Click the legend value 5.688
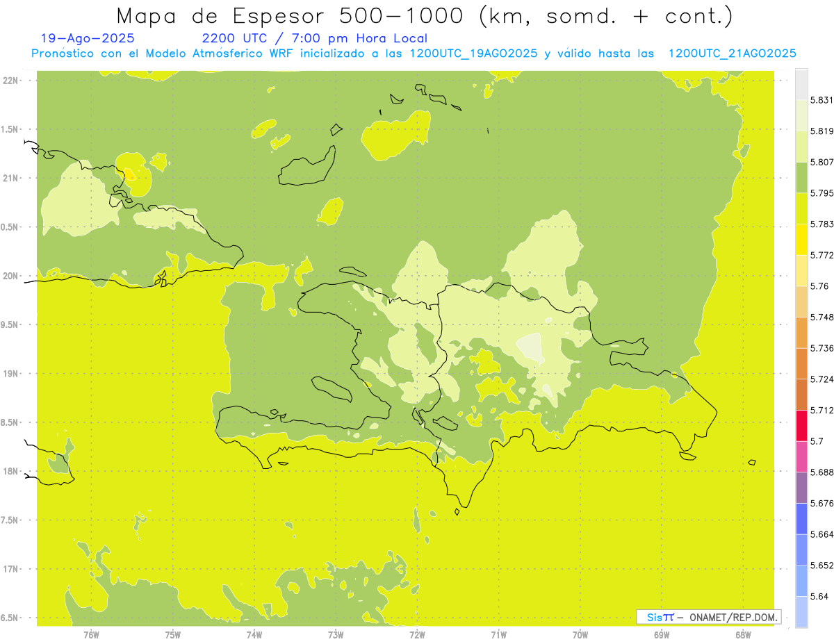 pos(823,472)
